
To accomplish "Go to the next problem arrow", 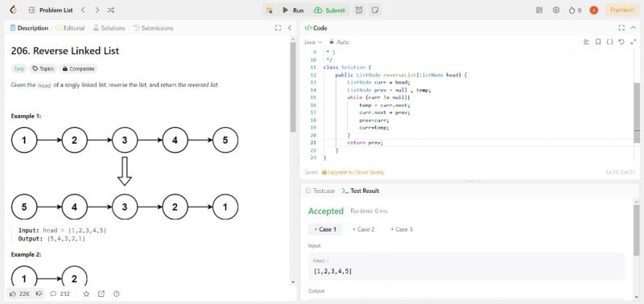I will (97, 10).
